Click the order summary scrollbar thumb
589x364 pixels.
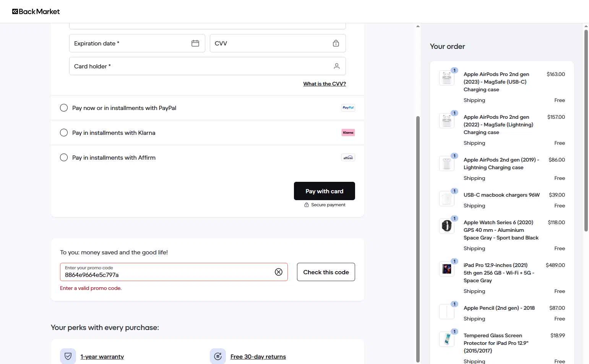tap(586, 130)
